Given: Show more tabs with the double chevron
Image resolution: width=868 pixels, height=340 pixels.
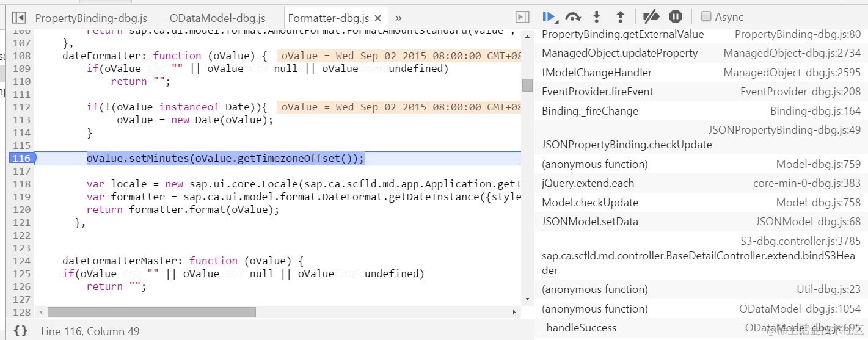Looking at the screenshot, I should click(398, 18).
